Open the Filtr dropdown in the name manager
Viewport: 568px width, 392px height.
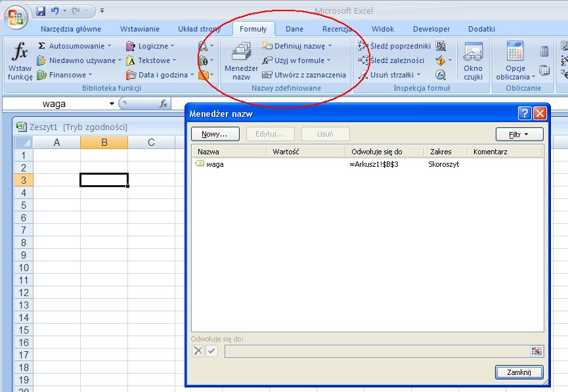click(x=519, y=134)
